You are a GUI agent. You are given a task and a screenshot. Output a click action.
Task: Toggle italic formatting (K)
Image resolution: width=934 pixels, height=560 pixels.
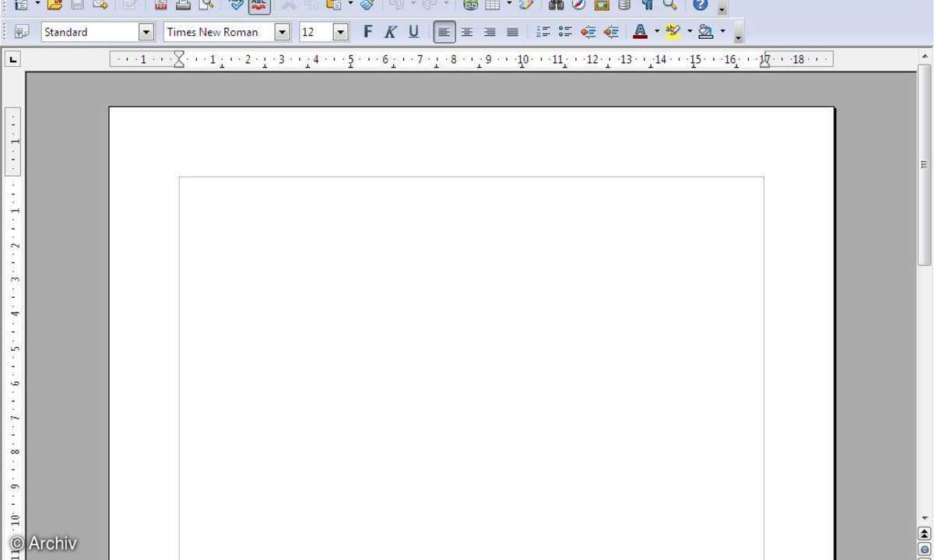point(391,32)
